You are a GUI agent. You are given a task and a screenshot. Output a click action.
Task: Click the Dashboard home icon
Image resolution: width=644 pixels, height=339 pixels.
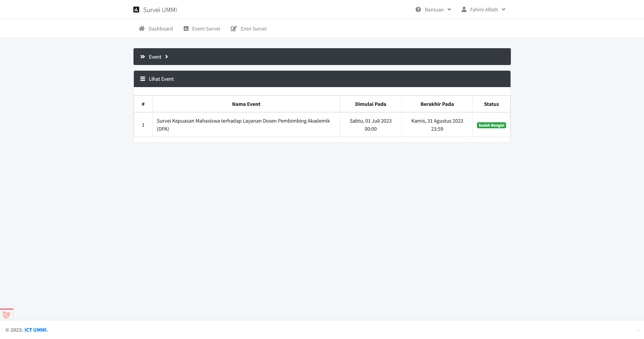(142, 28)
